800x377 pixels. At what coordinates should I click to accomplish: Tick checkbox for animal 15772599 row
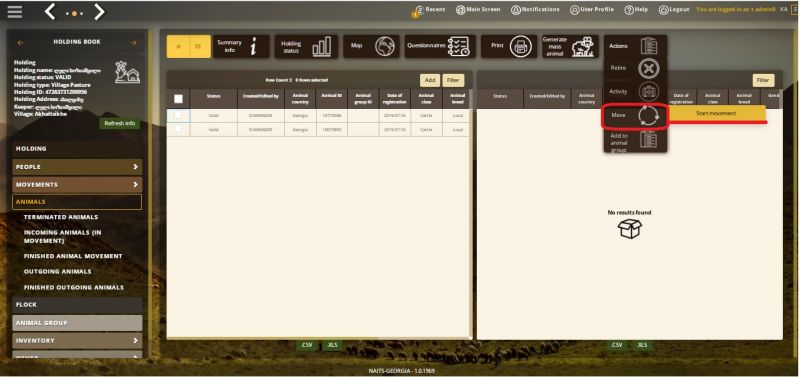(x=178, y=116)
